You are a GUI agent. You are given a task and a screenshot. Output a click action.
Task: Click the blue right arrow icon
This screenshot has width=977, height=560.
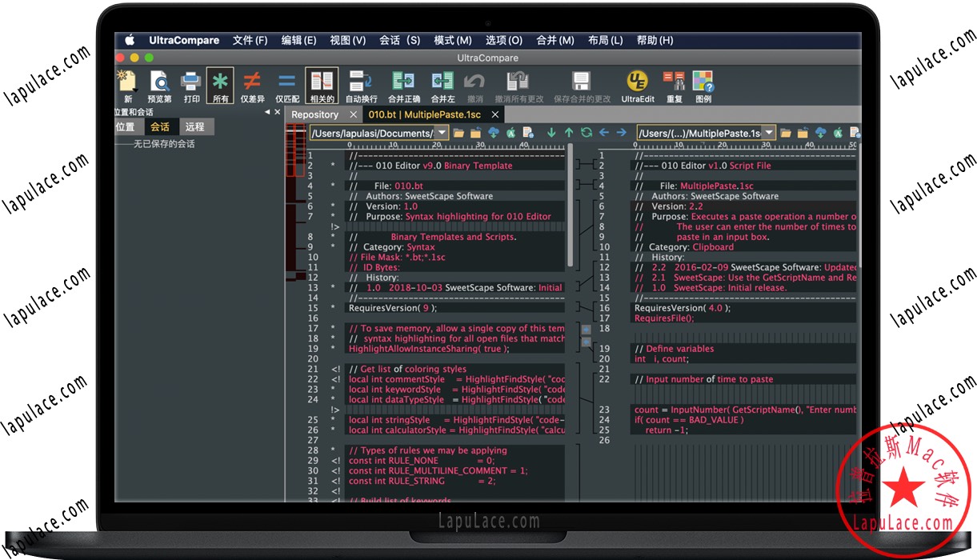point(622,133)
